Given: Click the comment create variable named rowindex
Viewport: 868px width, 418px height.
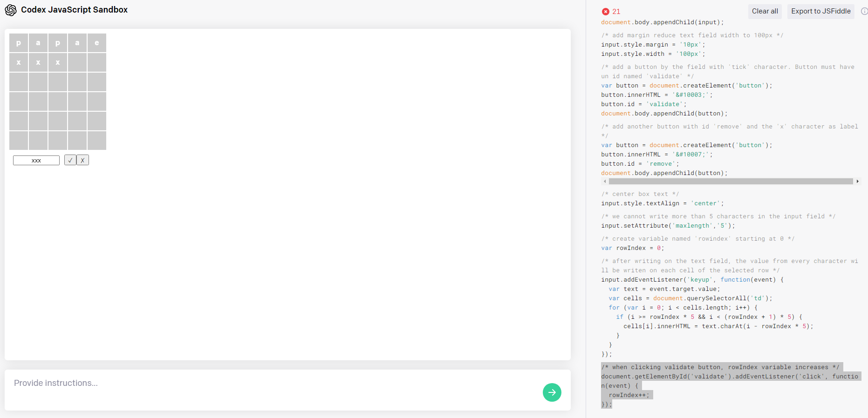Looking at the screenshot, I should tap(697, 239).
